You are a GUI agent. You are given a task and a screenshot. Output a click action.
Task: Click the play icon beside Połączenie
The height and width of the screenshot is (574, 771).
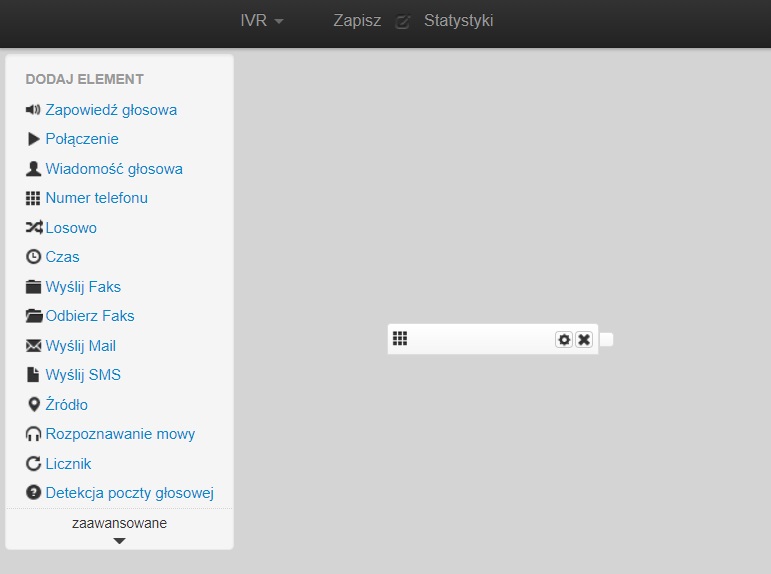click(33, 139)
